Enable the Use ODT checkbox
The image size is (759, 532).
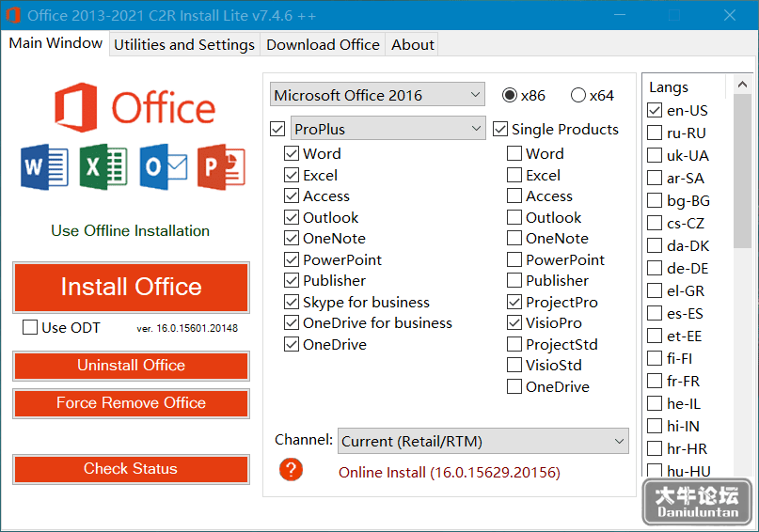coord(30,327)
